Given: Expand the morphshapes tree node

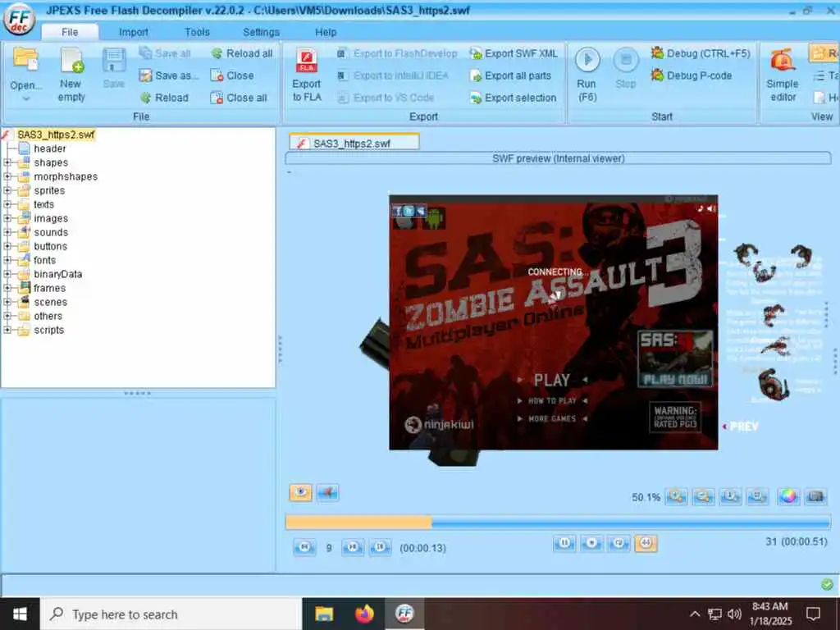Looking at the screenshot, I should tap(7, 176).
